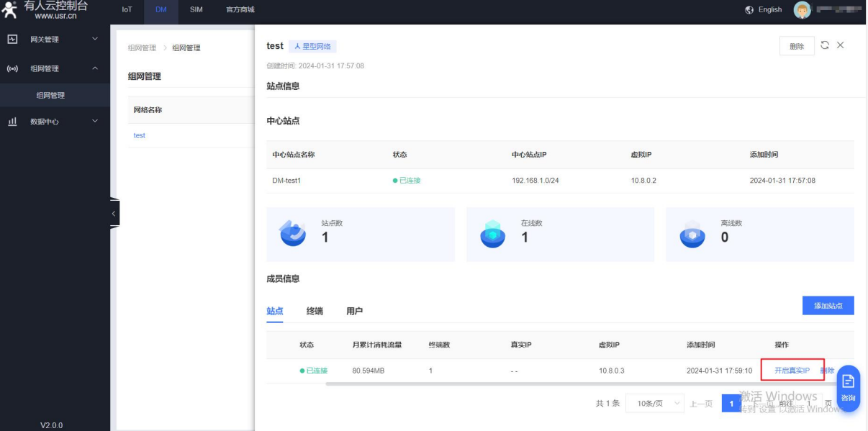
Task: Open the test network link in the list
Action: coord(139,135)
